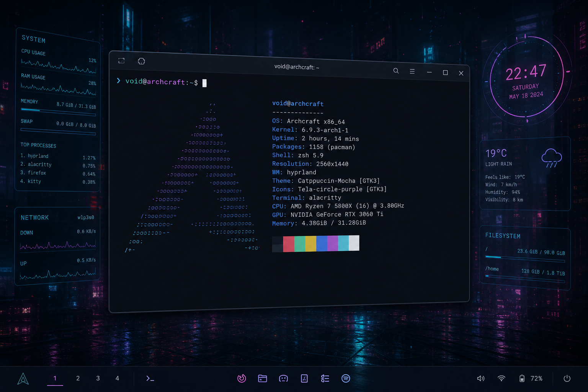
Task: Select the firefox process row
Action: (58, 173)
